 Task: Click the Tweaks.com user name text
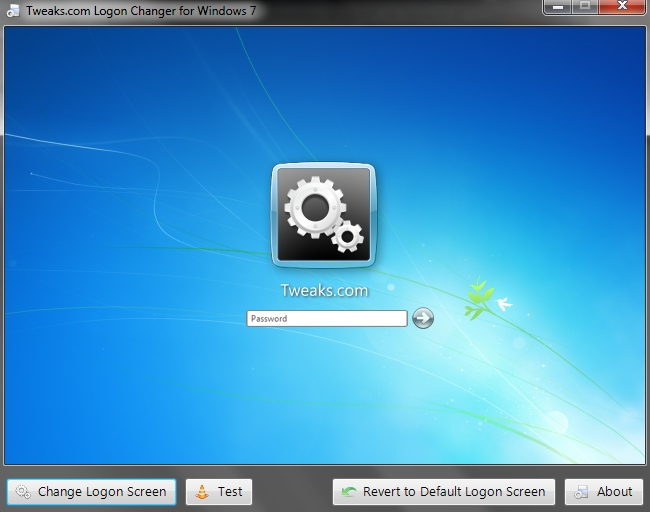pyautogui.click(x=324, y=290)
